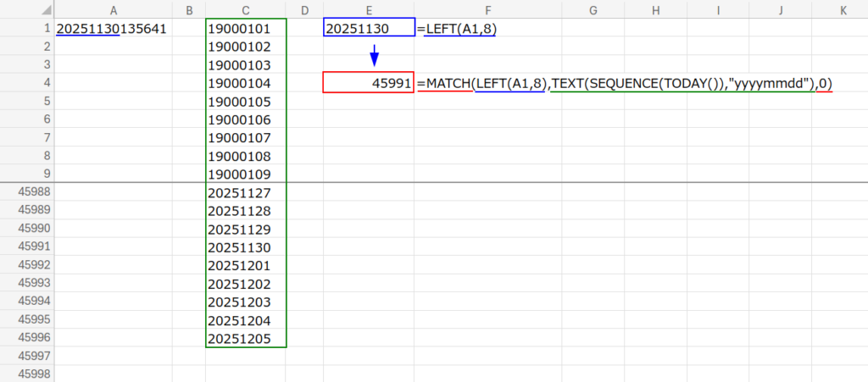Click row header 1
The height and width of the screenshot is (382, 868).
click(x=27, y=29)
